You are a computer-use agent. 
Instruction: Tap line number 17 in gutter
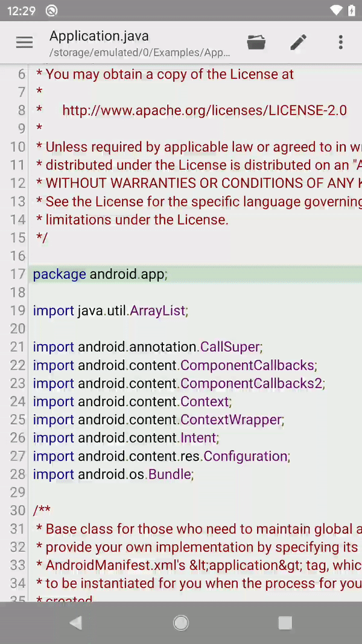coord(17,275)
